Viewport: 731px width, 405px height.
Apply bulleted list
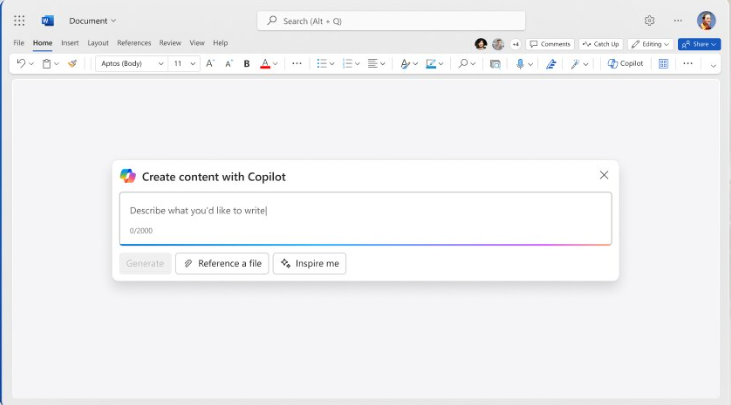pyautogui.click(x=321, y=63)
